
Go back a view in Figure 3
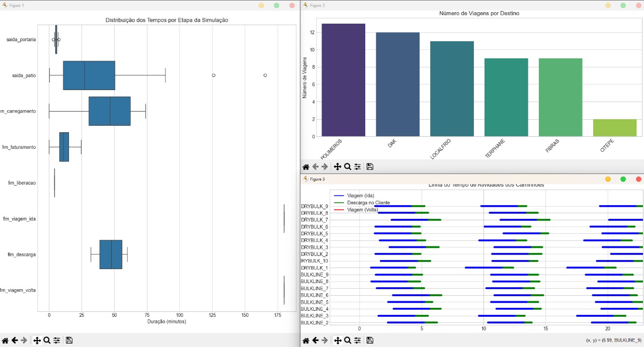[x=315, y=340]
